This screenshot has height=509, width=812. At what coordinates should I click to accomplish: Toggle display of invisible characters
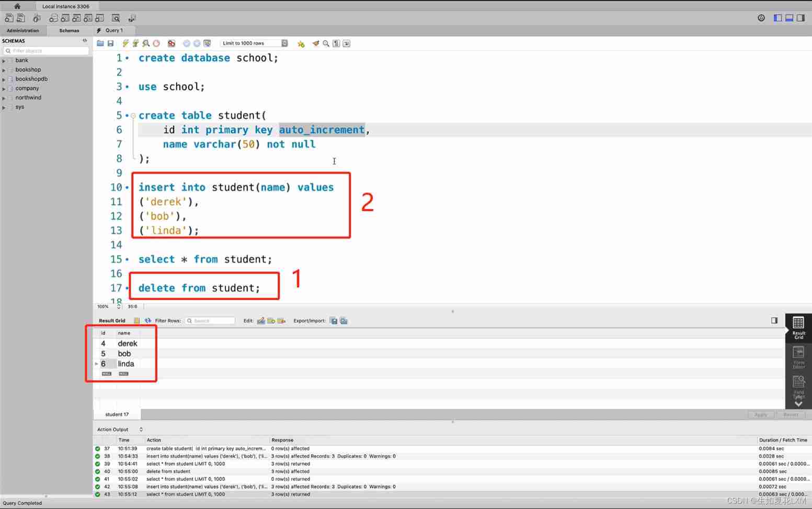click(336, 43)
